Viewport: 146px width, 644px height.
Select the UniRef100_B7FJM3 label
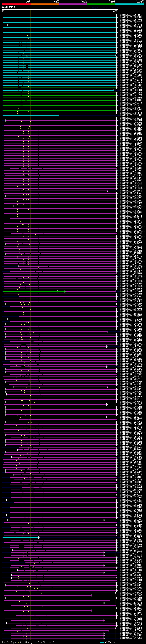(x=131, y=115)
